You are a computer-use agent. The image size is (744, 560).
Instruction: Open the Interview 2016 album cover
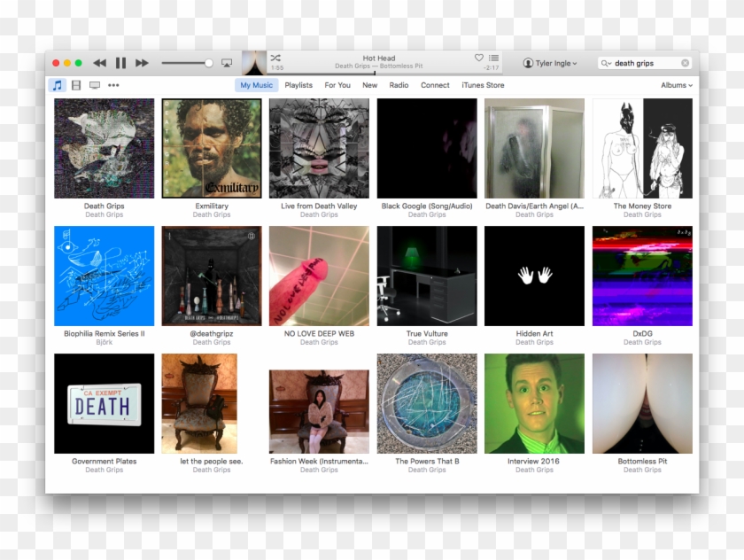point(534,403)
